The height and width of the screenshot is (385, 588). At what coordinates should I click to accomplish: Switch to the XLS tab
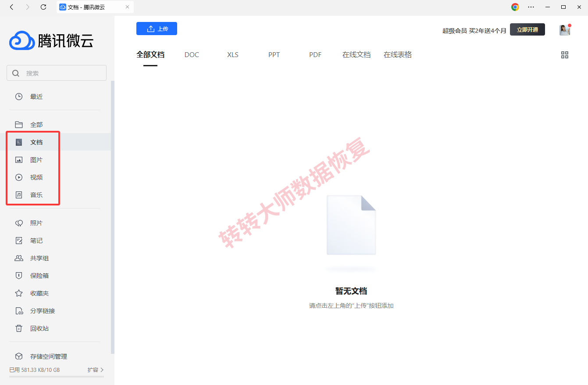click(x=233, y=55)
